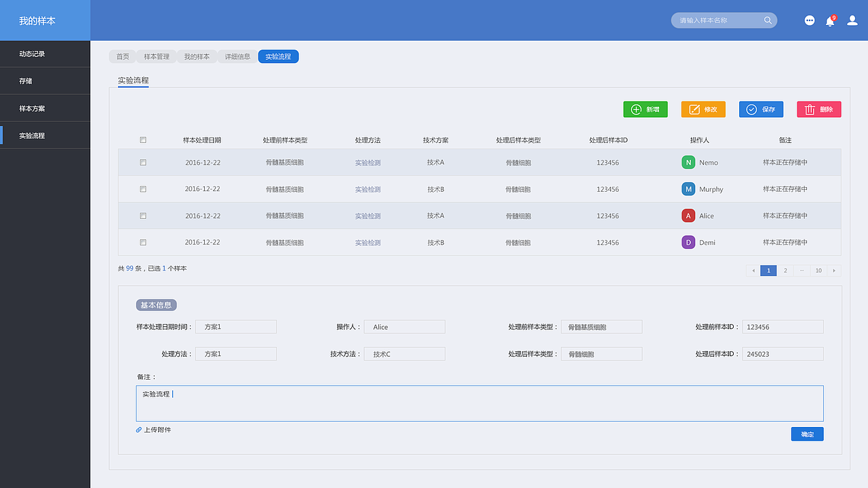The width and height of the screenshot is (868, 488).
Task: Click the paperclip icon beside 上传附件
Action: coord(139,430)
